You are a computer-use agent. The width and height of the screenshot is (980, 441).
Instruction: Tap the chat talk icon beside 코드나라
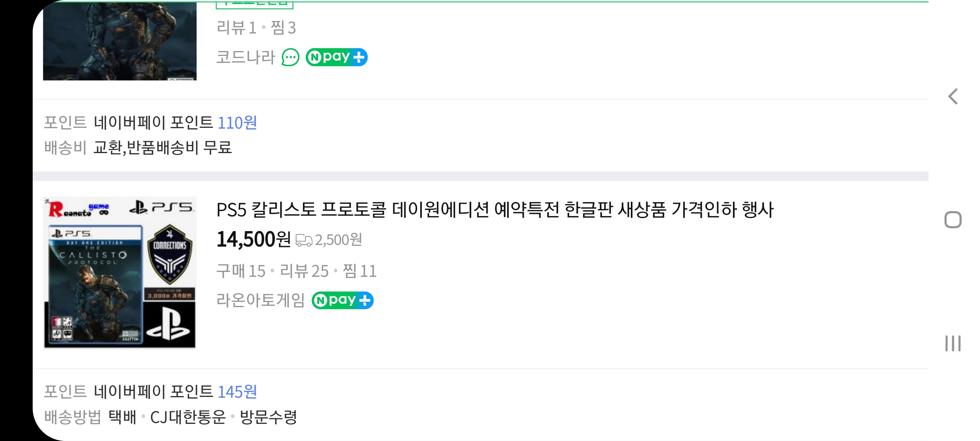point(290,57)
